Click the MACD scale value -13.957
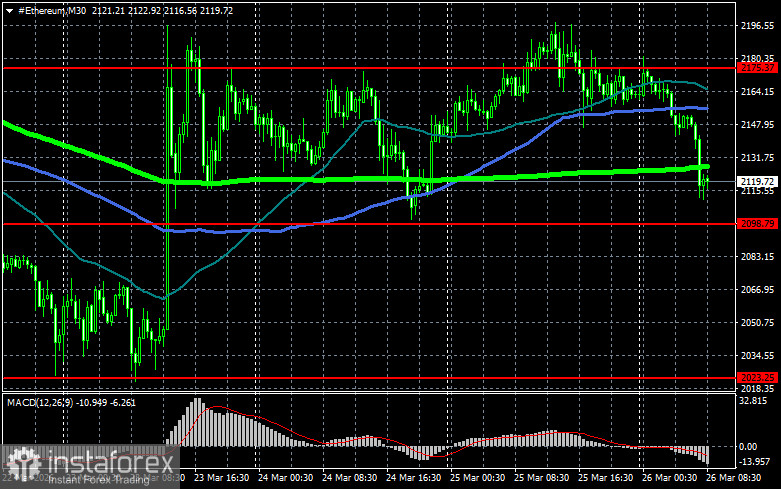 point(755,462)
